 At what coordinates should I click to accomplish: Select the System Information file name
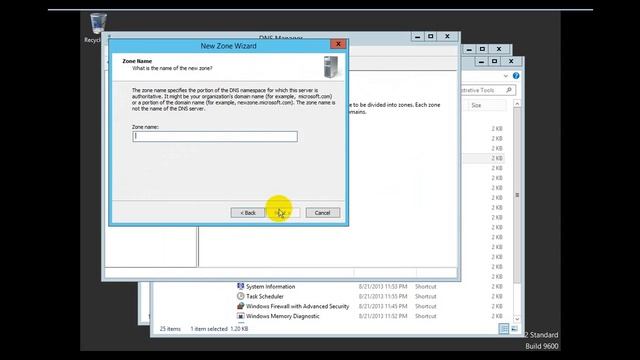[270, 287]
